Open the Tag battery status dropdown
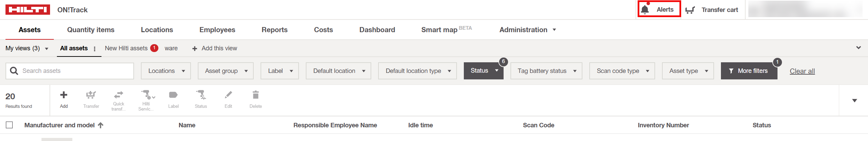Viewport: 868px width, 141px height. pos(546,71)
